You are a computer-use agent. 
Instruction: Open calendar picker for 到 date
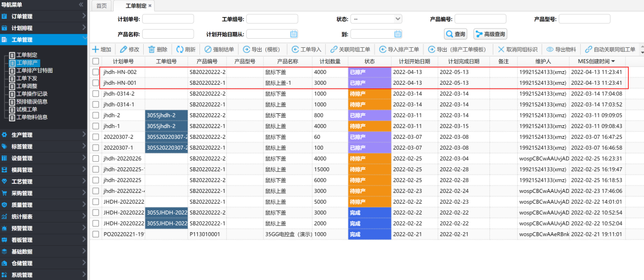[397, 34]
